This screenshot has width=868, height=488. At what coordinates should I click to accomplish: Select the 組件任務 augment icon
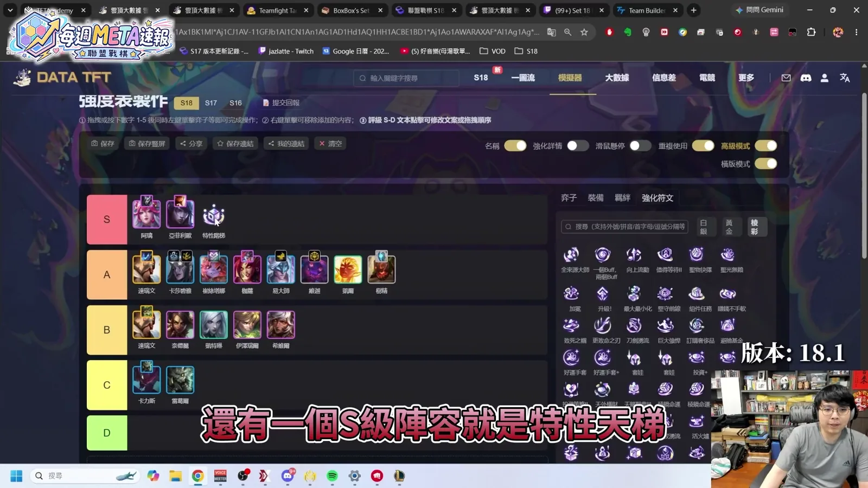coord(697,294)
